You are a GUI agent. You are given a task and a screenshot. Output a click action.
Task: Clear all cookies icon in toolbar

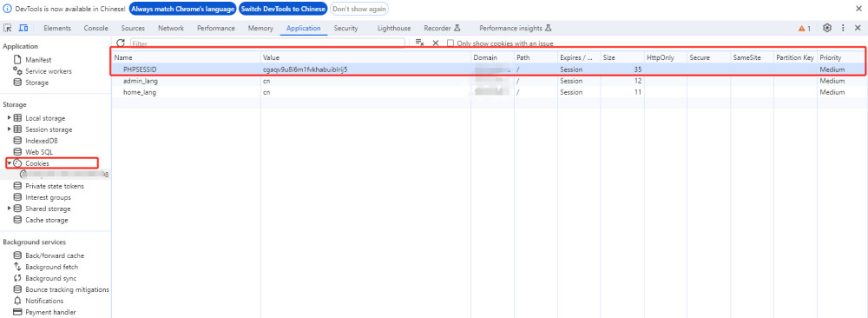419,43
